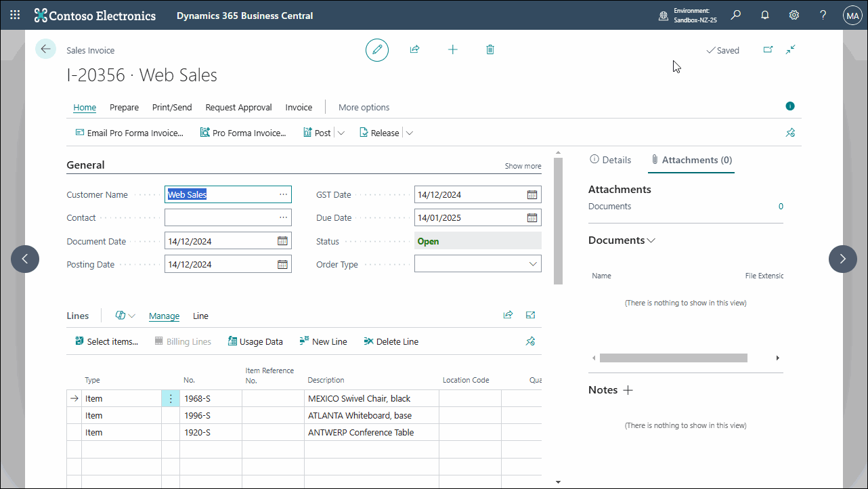Open the MA user account avatar
The image size is (868, 489).
(852, 16)
